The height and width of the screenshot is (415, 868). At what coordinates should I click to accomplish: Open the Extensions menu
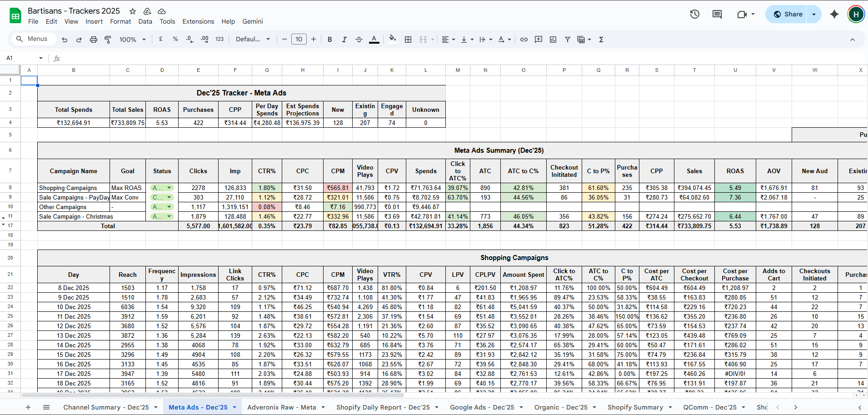tap(198, 21)
